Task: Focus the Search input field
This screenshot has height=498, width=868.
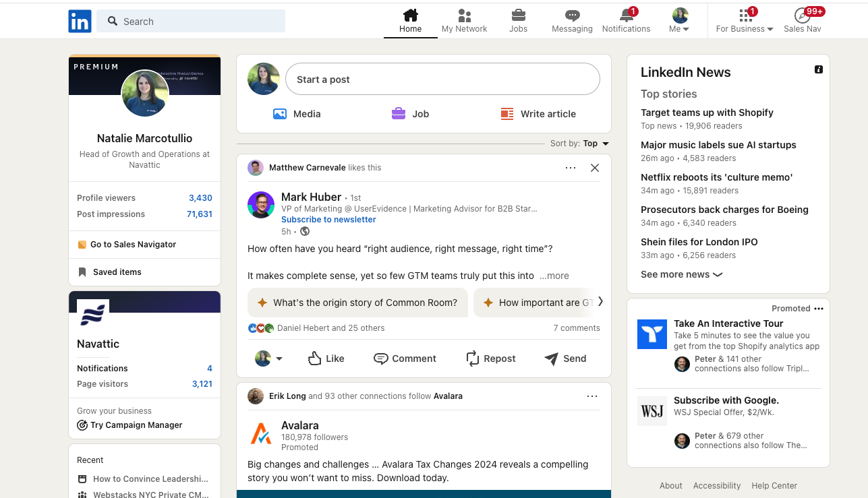Action: click(x=191, y=21)
